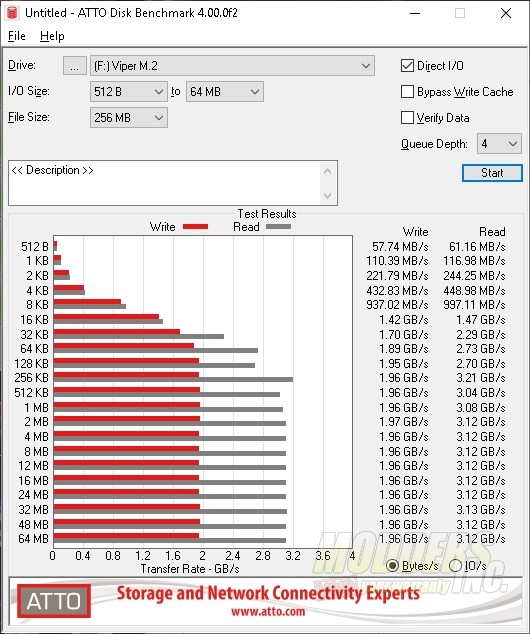Select the Bytes/s radio button
The image size is (530, 634).
pos(392,565)
